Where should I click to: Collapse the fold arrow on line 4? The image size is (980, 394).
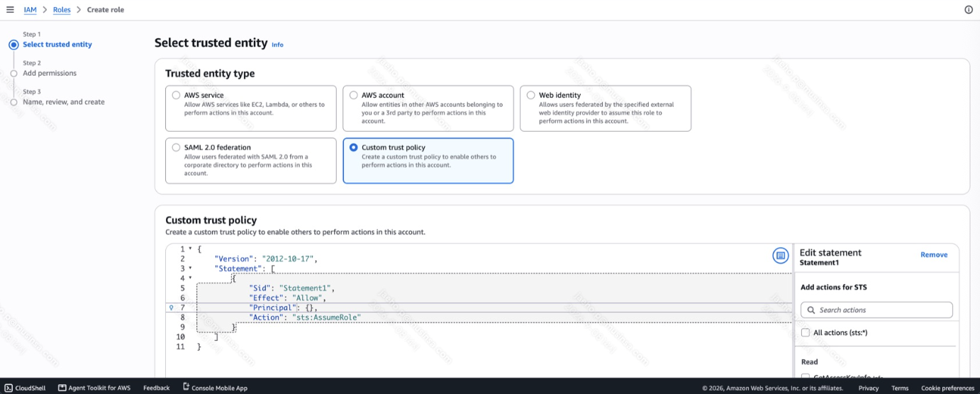coord(190,278)
